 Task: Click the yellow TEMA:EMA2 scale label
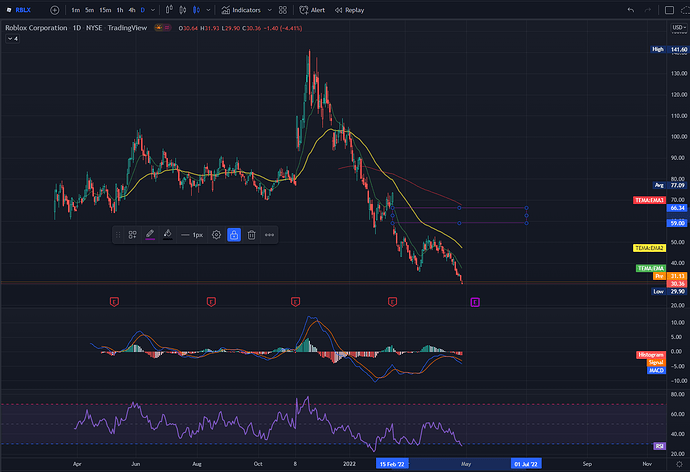pos(649,248)
